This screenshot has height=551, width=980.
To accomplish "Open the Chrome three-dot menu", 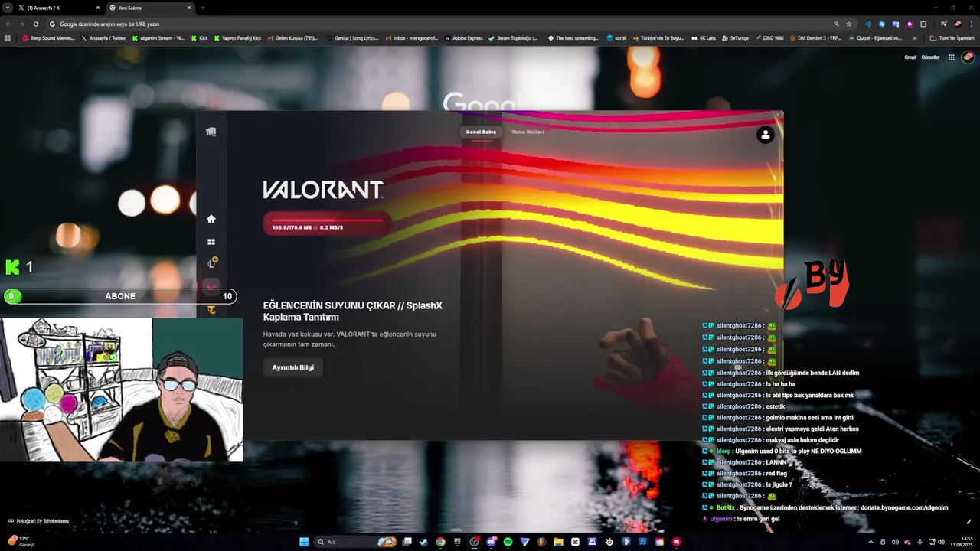I will 971,24.
